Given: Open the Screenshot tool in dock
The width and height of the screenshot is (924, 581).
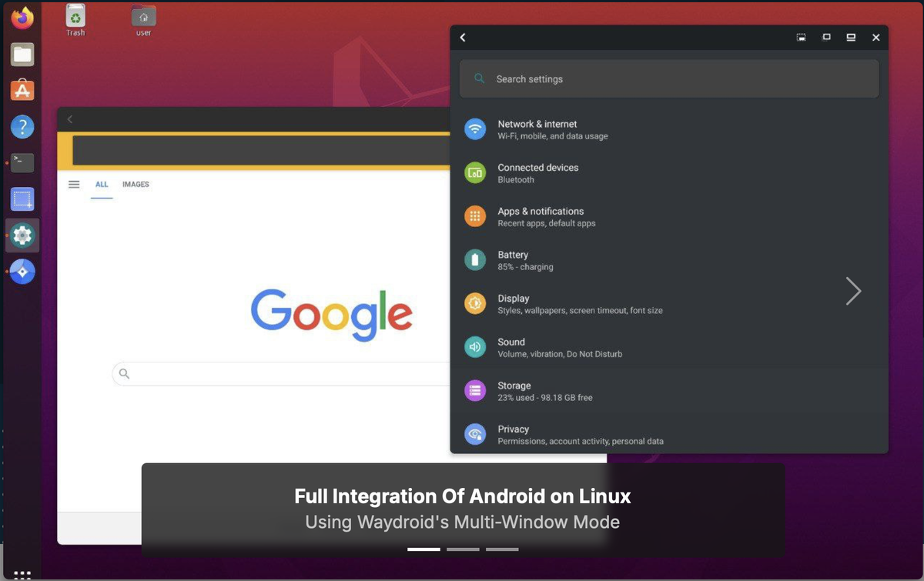Looking at the screenshot, I should [22, 199].
